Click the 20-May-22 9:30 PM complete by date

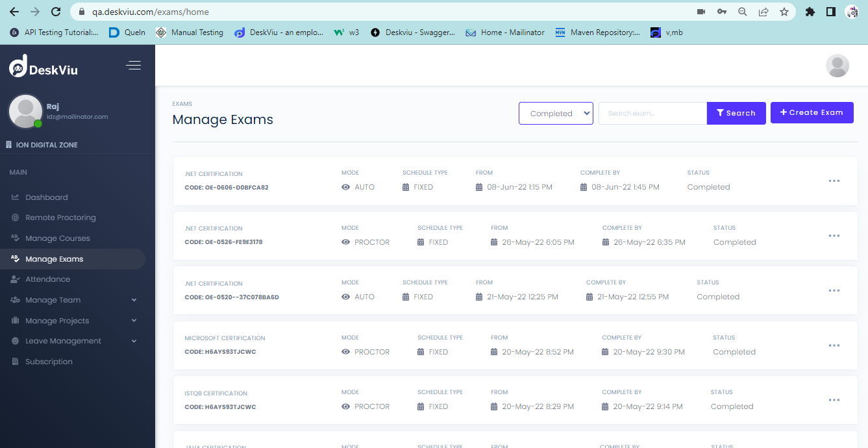pyautogui.click(x=649, y=352)
